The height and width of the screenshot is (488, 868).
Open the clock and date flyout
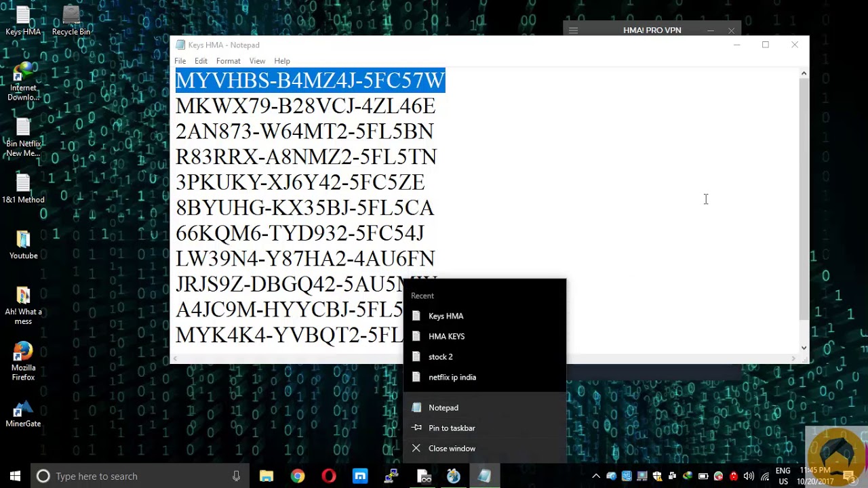[x=815, y=476]
